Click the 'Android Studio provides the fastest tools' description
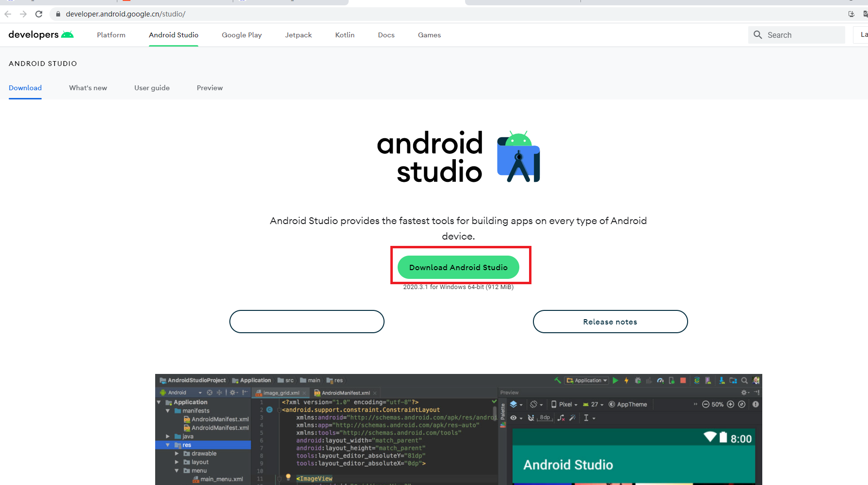This screenshot has height=485, width=868. (x=458, y=228)
